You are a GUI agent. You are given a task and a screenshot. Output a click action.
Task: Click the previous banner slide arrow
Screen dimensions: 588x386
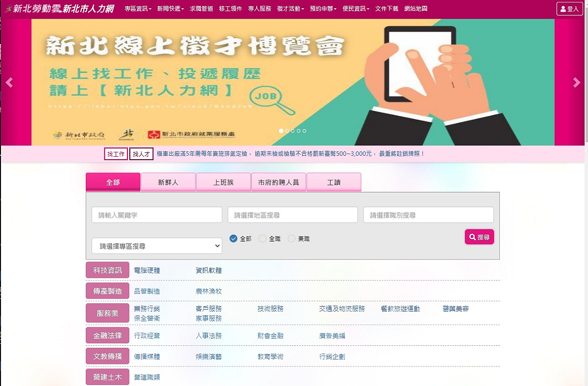9,83
